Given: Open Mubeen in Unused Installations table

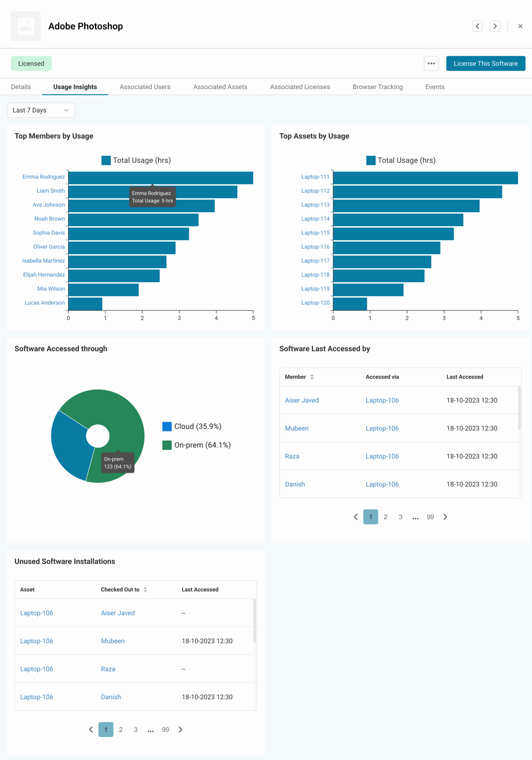Looking at the screenshot, I should click(113, 641).
